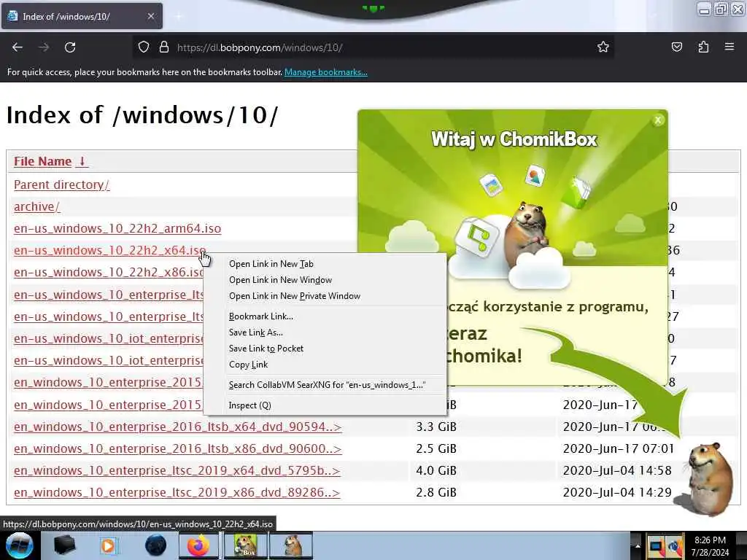Open the hamster mascot taskbar window
Image resolution: width=747 pixels, height=560 pixels.
click(x=292, y=545)
